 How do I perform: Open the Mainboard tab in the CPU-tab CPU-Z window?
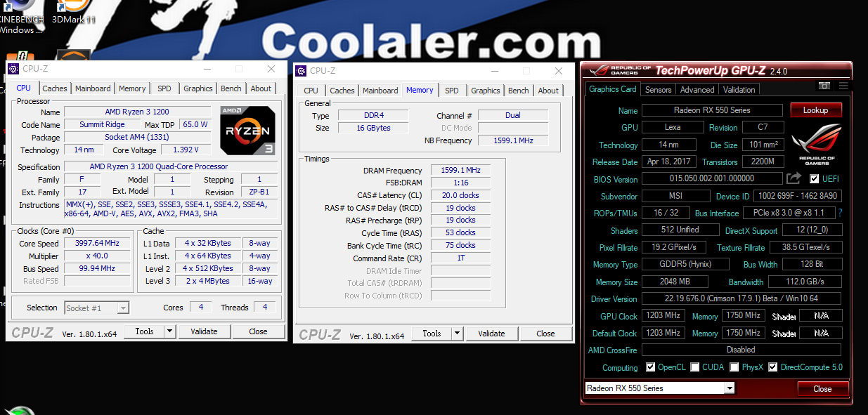click(x=93, y=88)
